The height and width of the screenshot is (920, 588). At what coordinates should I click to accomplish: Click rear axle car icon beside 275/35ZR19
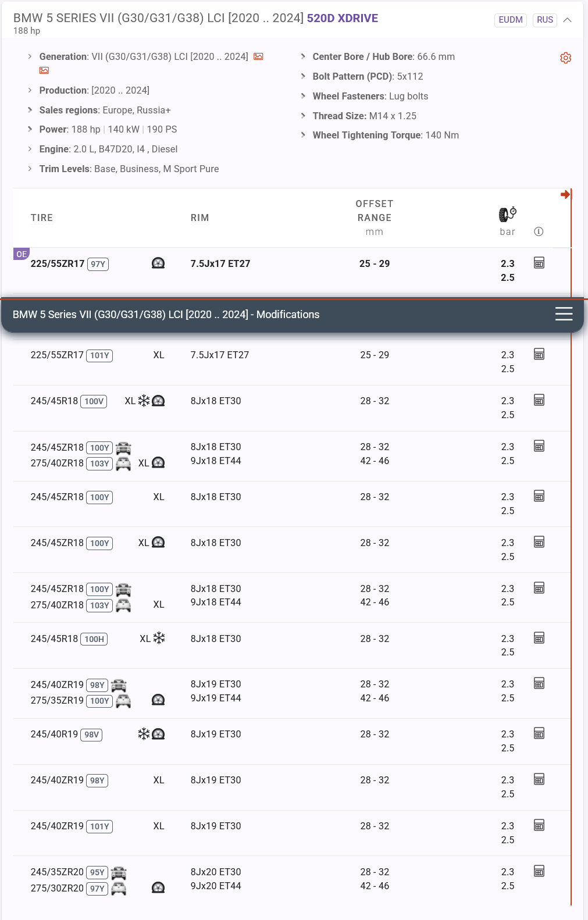[x=123, y=701]
